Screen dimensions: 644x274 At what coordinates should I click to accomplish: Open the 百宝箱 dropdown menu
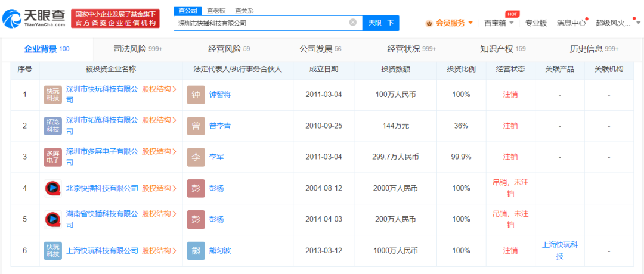tap(499, 23)
